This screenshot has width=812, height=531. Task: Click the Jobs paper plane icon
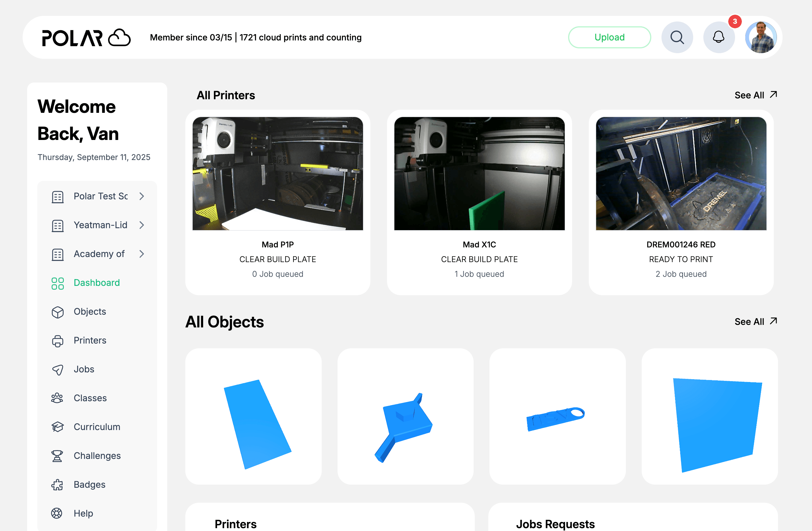(57, 369)
